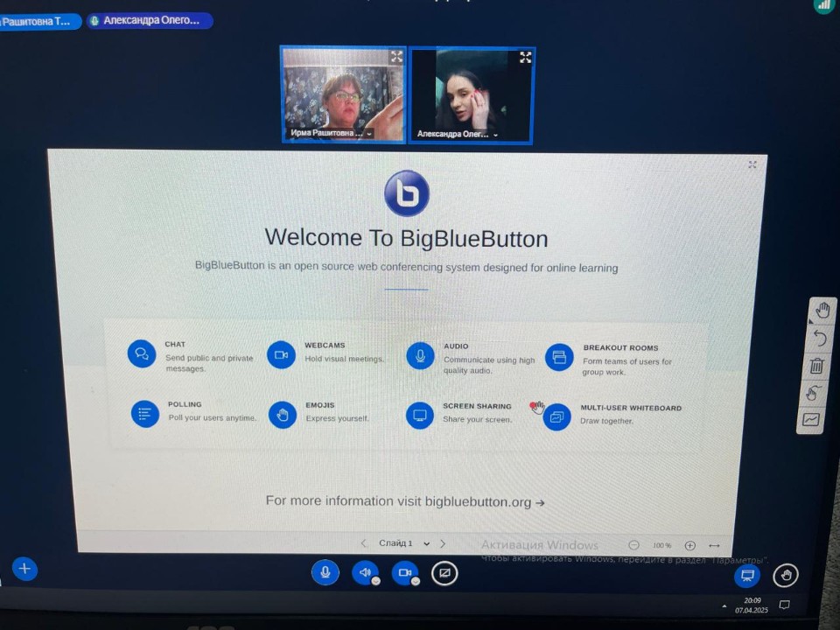Screen dimensions: 840x630
Task: Click the raise hand button bottom right
Action: [786, 575]
